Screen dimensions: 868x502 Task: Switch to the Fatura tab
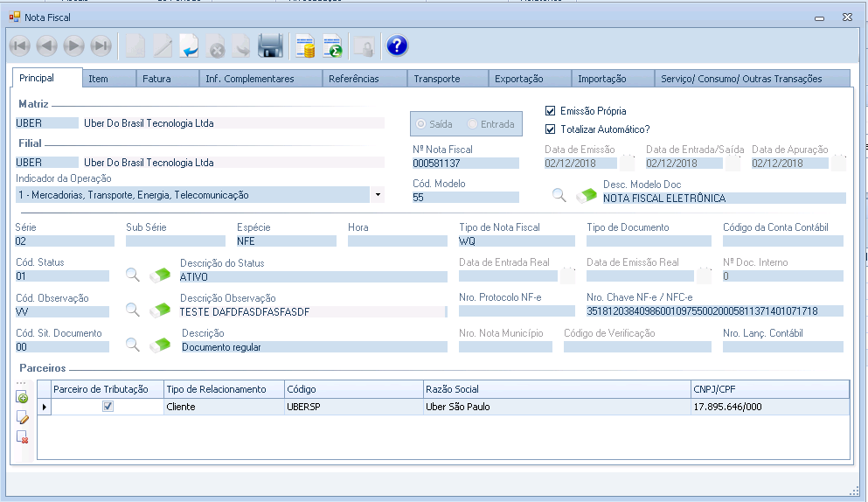tap(156, 79)
